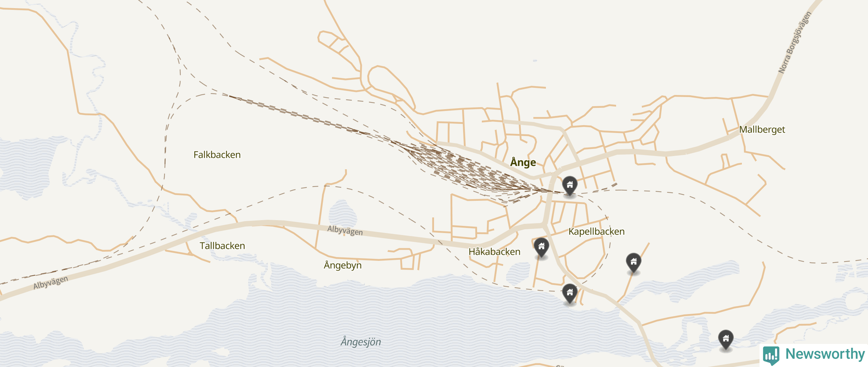Click the Ånge town label
This screenshot has width=868, height=367.
tap(523, 162)
